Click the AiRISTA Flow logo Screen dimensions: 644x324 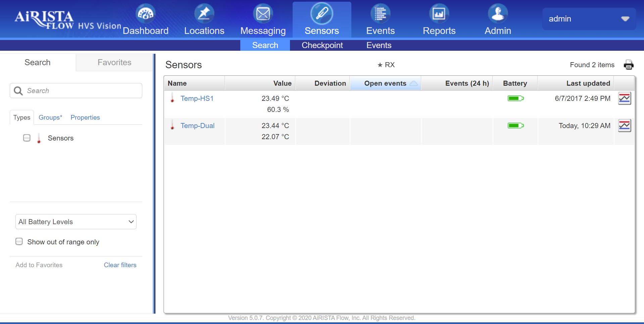pyautogui.click(x=44, y=20)
